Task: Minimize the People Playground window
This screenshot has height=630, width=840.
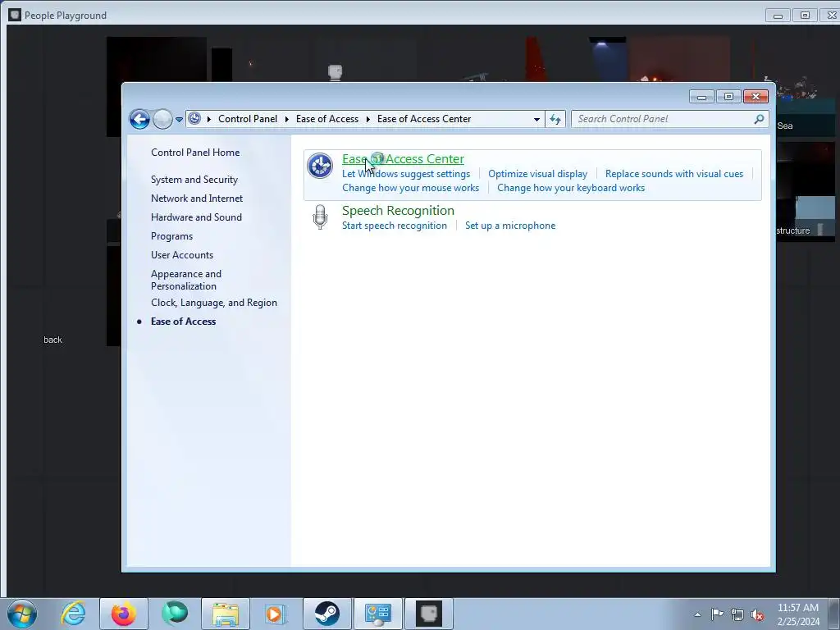Action: pyautogui.click(x=778, y=16)
